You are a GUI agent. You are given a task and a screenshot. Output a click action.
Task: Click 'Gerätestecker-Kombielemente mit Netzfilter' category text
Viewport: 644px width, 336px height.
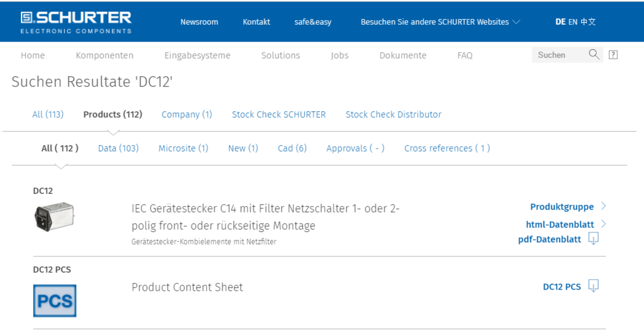click(x=204, y=242)
